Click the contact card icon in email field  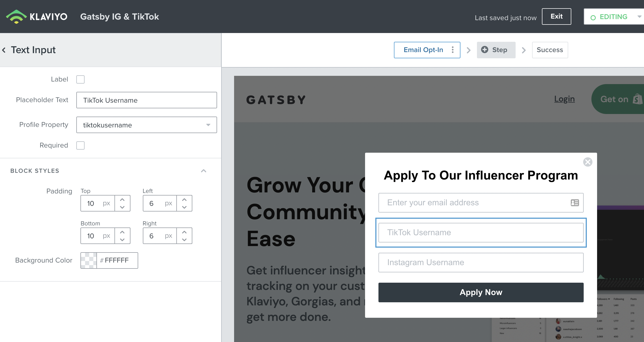pyautogui.click(x=575, y=203)
